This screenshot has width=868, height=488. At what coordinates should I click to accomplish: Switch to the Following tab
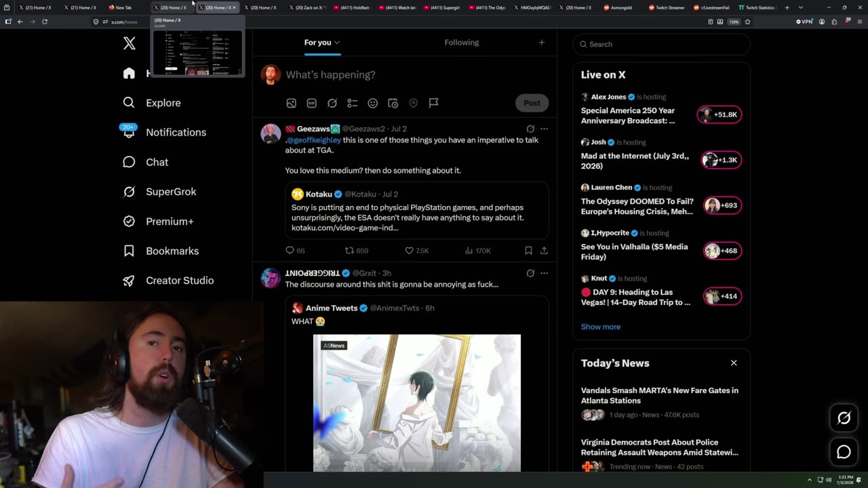coord(462,42)
